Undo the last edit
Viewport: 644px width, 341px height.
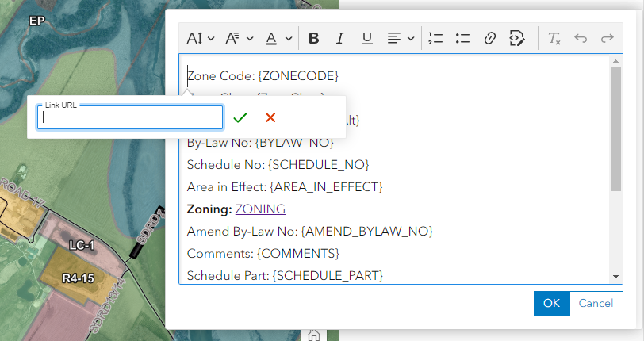click(x=581, y=38)
